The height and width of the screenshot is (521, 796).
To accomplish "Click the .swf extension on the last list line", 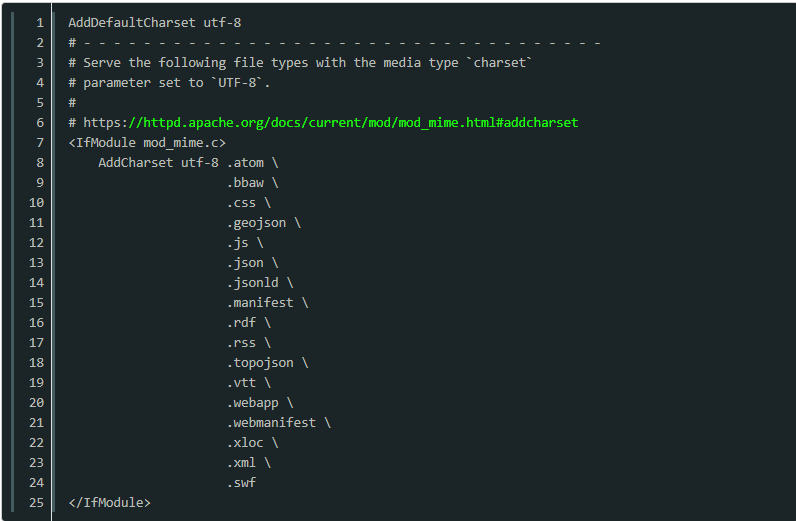I will tap(241, 482).
